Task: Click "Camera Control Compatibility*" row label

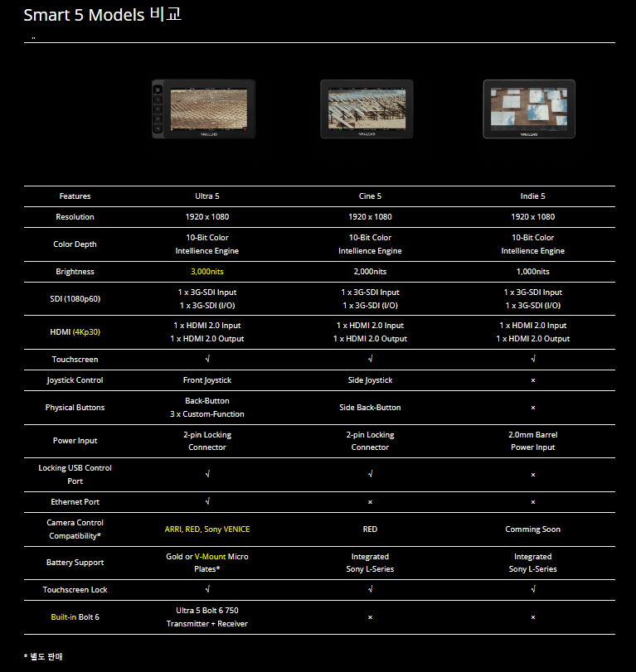Action: click(75, 529)
